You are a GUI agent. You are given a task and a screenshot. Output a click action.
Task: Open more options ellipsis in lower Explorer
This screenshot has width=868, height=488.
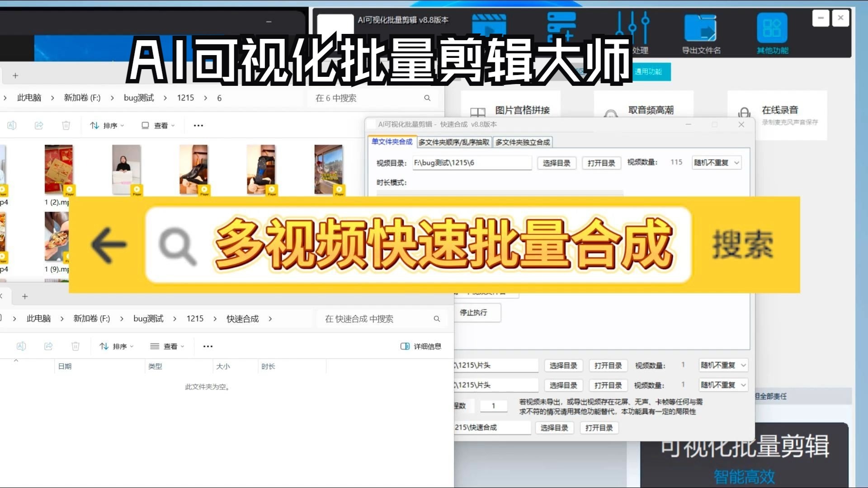click(x=208, y=346)
